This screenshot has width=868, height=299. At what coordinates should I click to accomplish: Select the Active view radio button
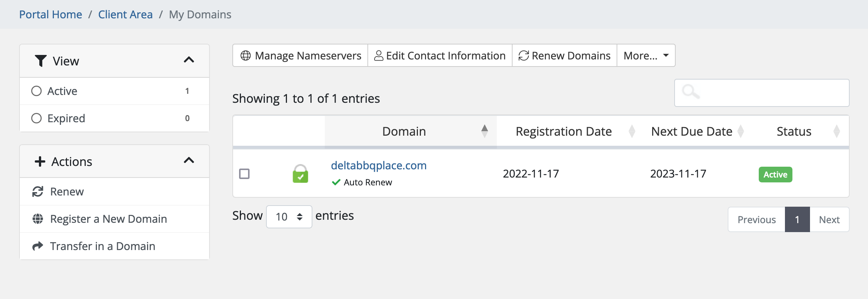pos(36,91)
